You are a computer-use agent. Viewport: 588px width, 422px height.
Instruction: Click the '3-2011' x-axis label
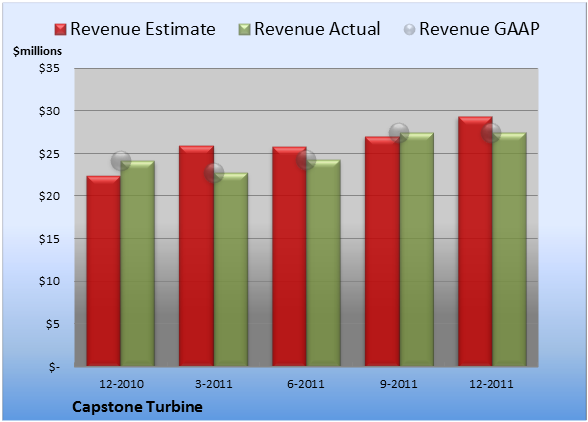[x=214, y=384]
